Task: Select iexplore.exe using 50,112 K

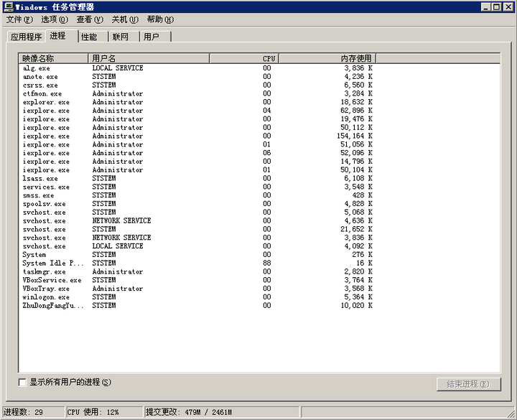Action: click(197, 128)
